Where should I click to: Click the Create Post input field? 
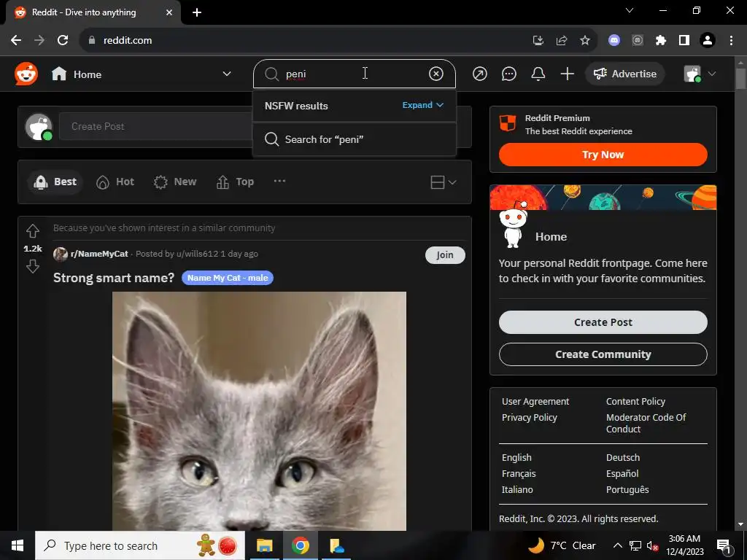pos(156,126)
